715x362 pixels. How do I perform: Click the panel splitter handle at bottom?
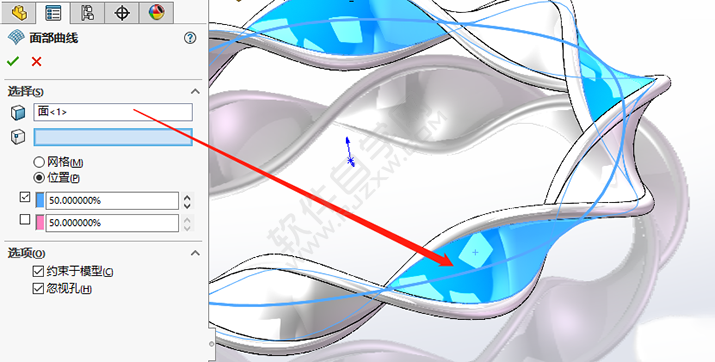tap(211, 344)
